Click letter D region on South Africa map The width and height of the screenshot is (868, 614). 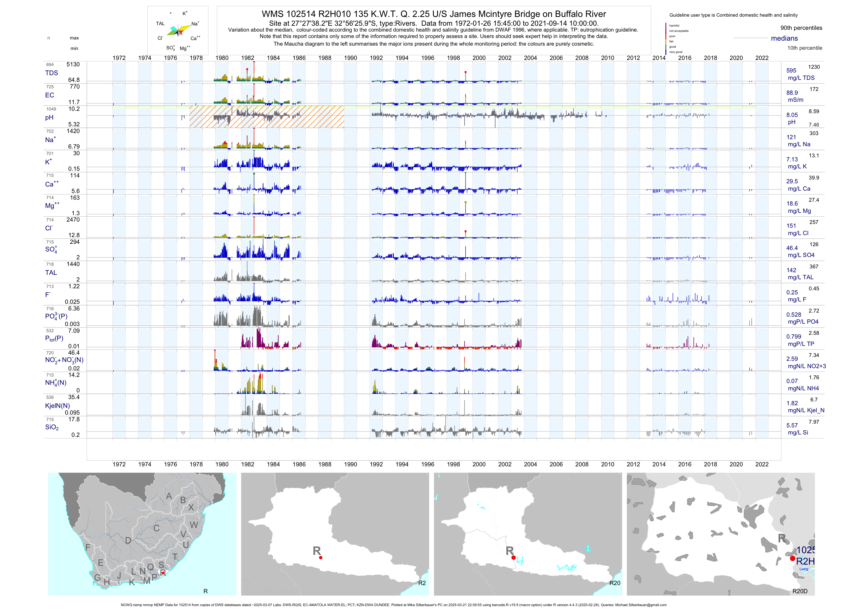pos(128,541)
